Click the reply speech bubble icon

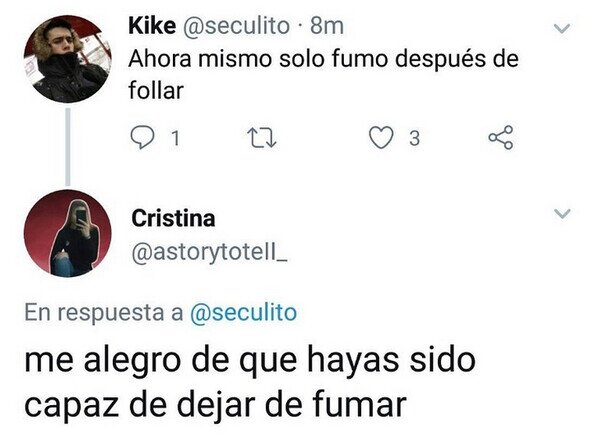point(142,138)
